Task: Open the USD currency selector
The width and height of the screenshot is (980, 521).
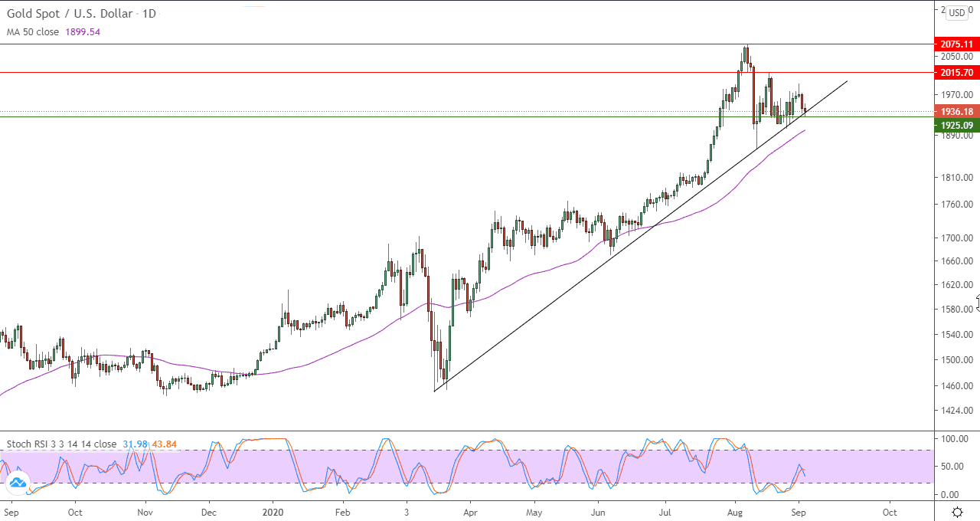Action: tap(957, 13)
